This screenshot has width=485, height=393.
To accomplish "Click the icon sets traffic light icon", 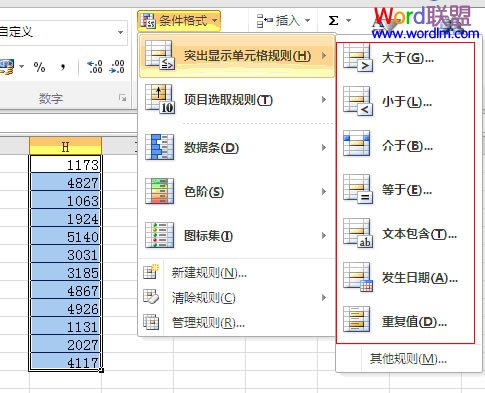I will 160,235.
